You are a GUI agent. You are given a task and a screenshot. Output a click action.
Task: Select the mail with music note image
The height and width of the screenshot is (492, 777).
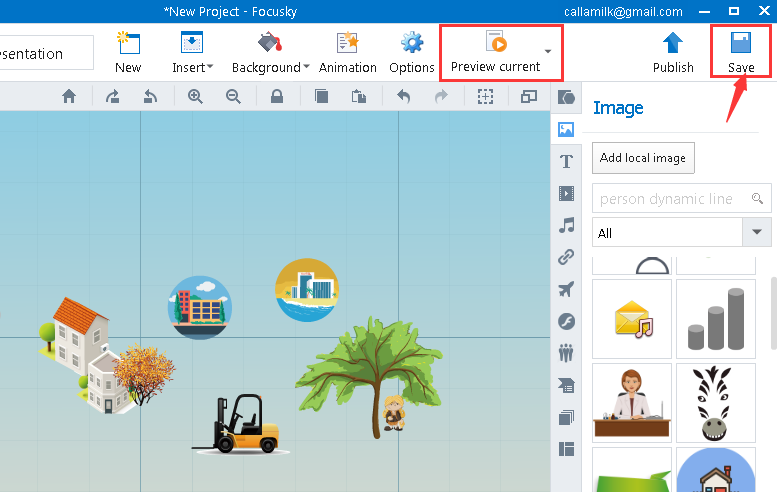pyautogui.click(x=632, y=319)
